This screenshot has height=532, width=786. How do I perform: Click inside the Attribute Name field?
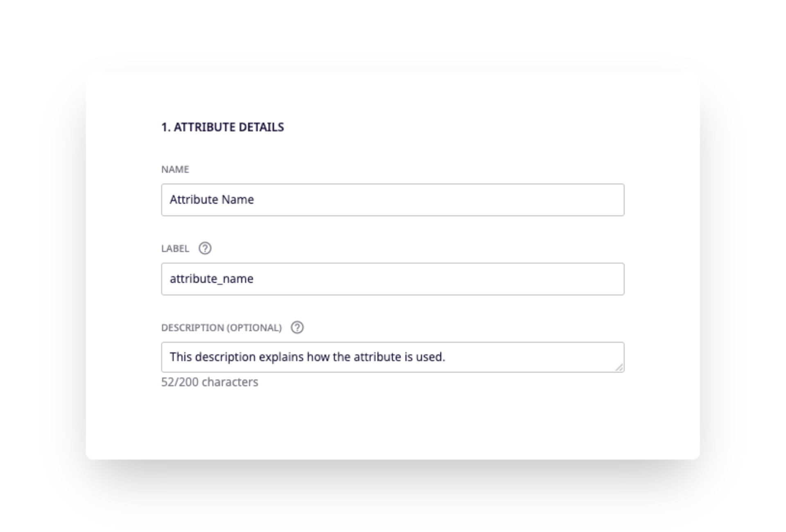[x=392, y=200]
